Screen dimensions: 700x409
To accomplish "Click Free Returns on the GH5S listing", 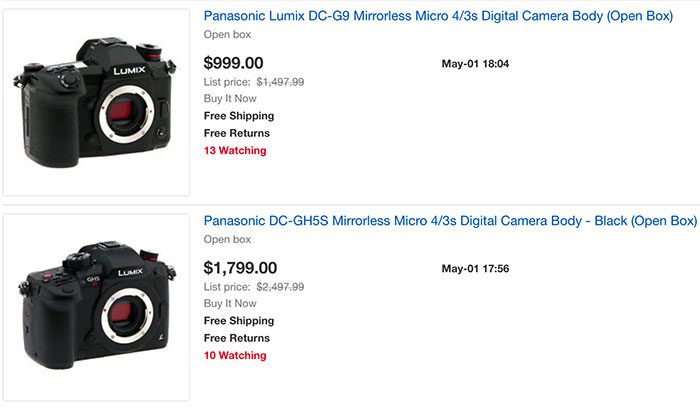I will pos(237,337).
